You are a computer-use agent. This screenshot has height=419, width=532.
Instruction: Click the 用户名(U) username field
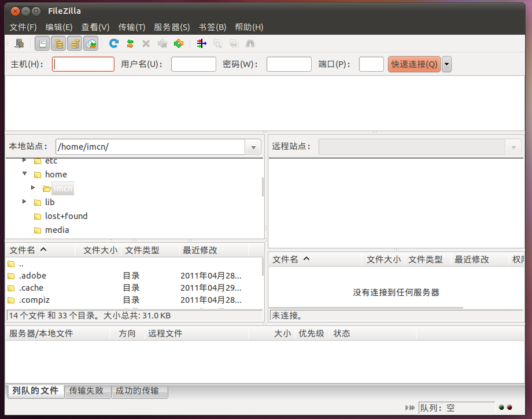tap(193, 64)
